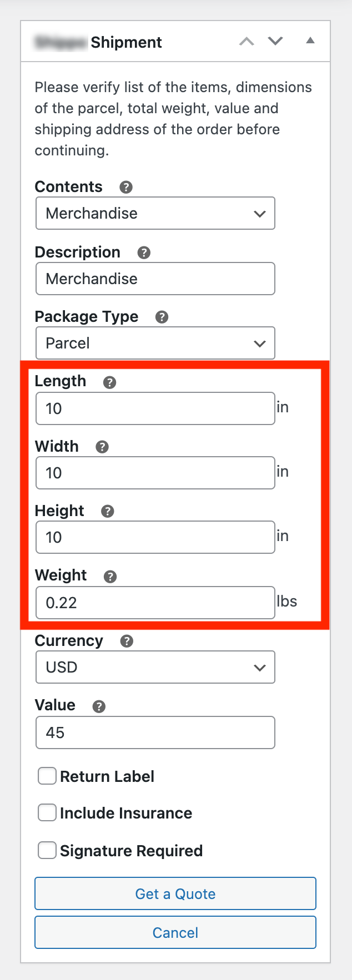352x980 pixels.
Task: Open the Contents help tooltip icon
Action: click(125, 187)
